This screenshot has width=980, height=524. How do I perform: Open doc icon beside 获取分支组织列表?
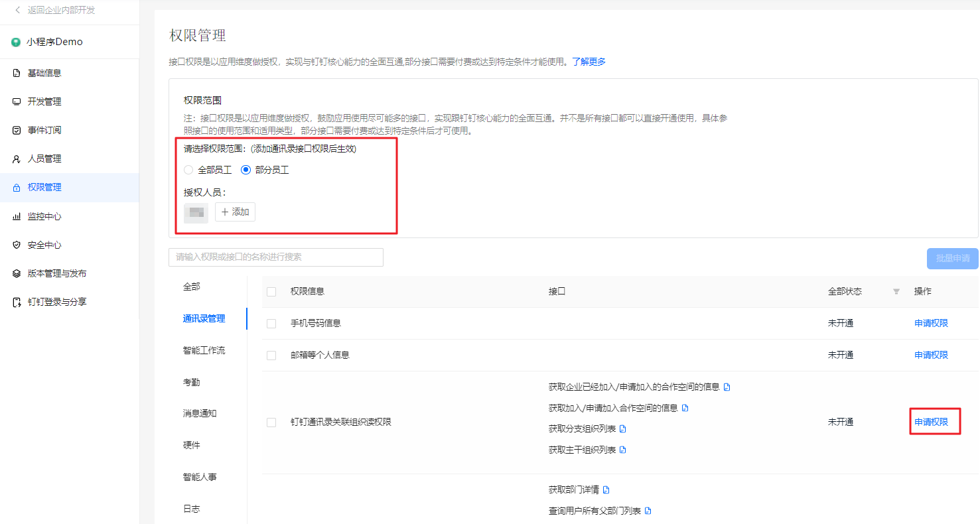coord(622,428)
